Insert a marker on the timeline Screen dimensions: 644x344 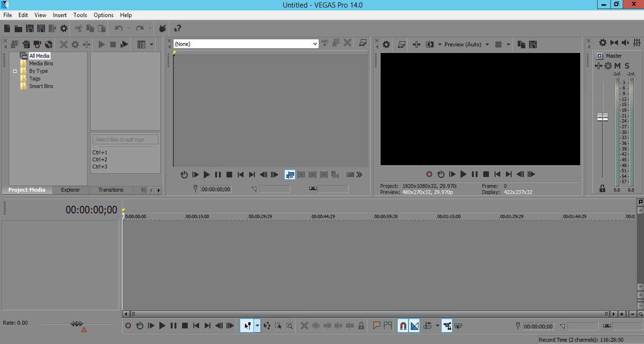pos(377,326)
